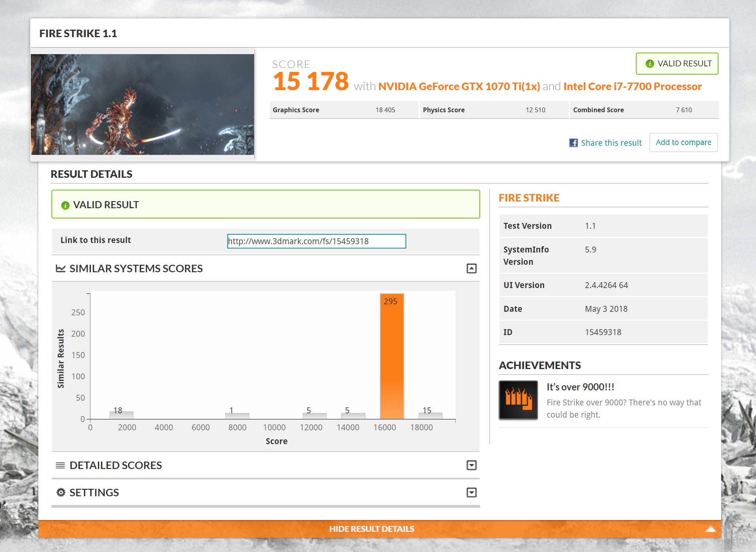The height and width of the screenshot is (552, 756).
Task: Click the Facebook share icon
Action: (x=573, y=143)
